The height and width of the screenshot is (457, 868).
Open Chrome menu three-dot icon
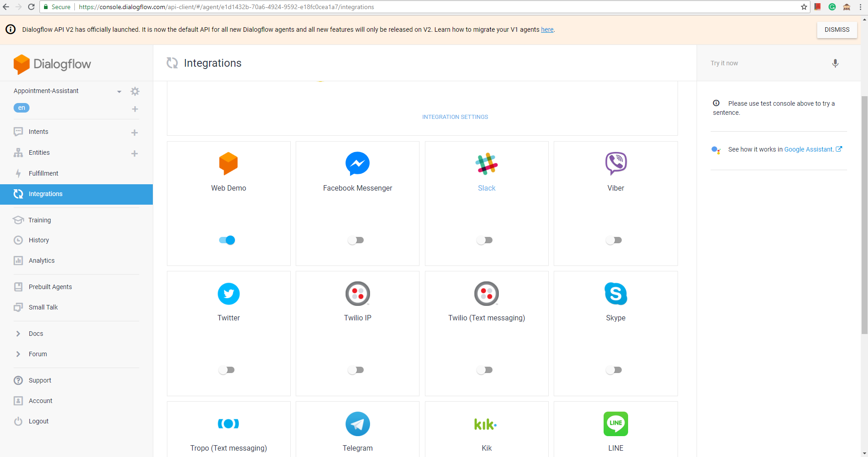(860, 7)
